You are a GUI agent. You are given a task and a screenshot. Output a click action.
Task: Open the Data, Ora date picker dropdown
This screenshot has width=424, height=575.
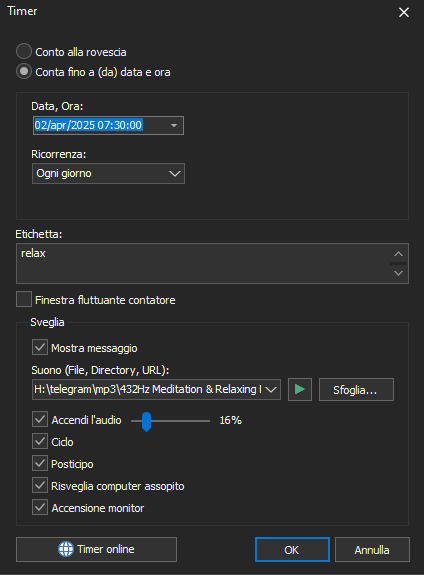coord(174,125)
